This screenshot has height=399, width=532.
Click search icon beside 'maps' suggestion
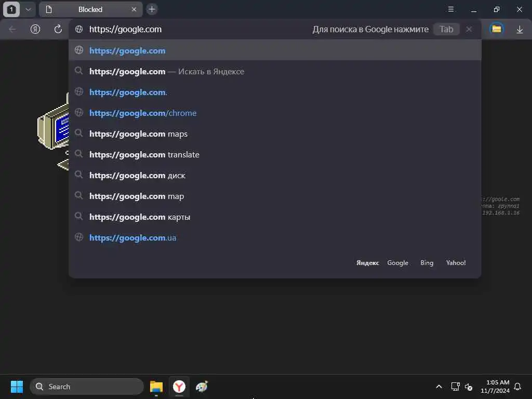79,133
